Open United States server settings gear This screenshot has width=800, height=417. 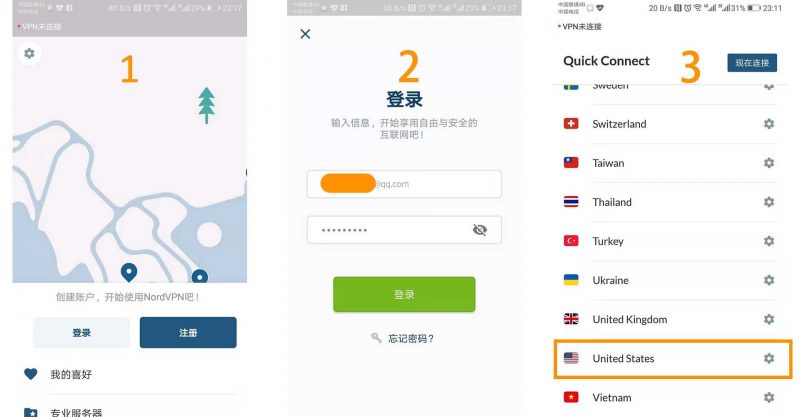click(769, 358)
